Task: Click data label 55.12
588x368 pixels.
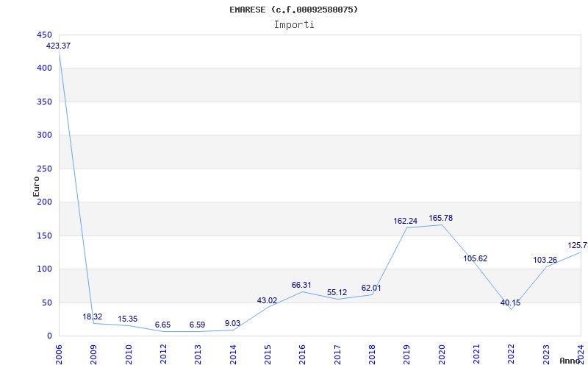Action: (337, 292)
